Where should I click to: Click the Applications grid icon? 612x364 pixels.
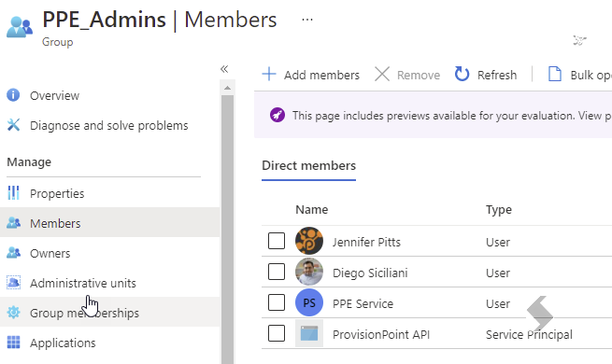[13, 343]
